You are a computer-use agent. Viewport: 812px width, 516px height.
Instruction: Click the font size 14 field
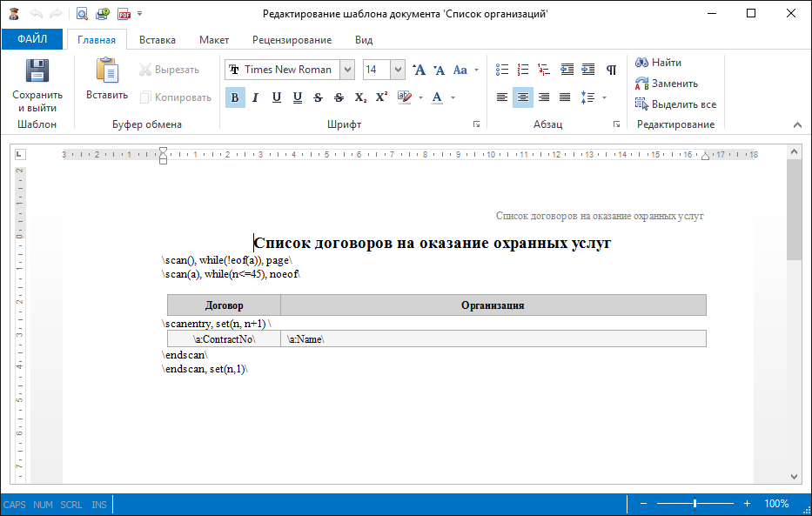pyautogui.click(x=376, y=70)
